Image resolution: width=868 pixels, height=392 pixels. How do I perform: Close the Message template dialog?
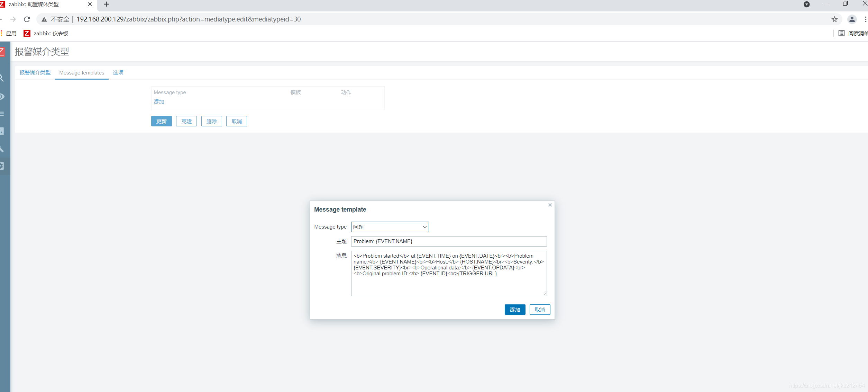pyautogui.click(x=550, y=205)
